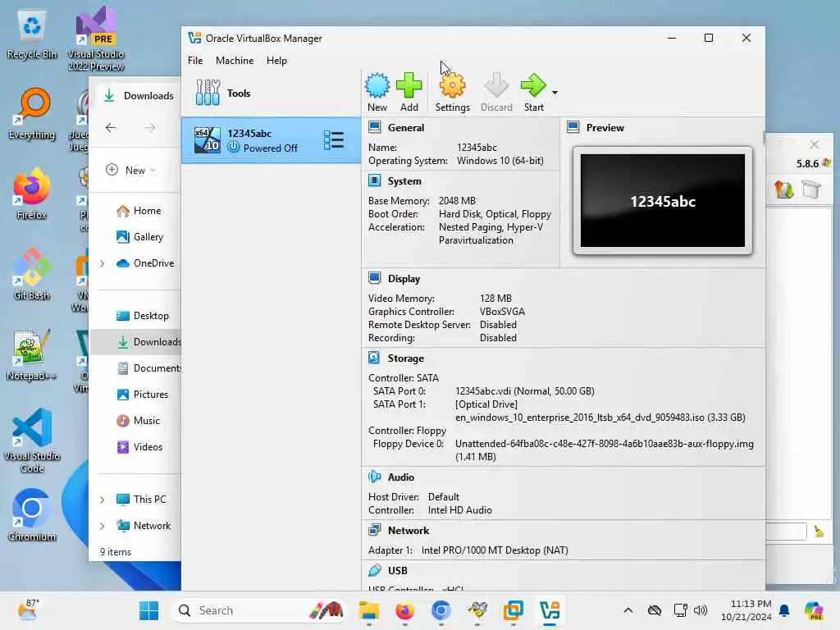Image resolution: width=840 pixels, height=630 pixels.
Task: Open Home in File Explorer sidebar
Action: [x=138, y=211]
